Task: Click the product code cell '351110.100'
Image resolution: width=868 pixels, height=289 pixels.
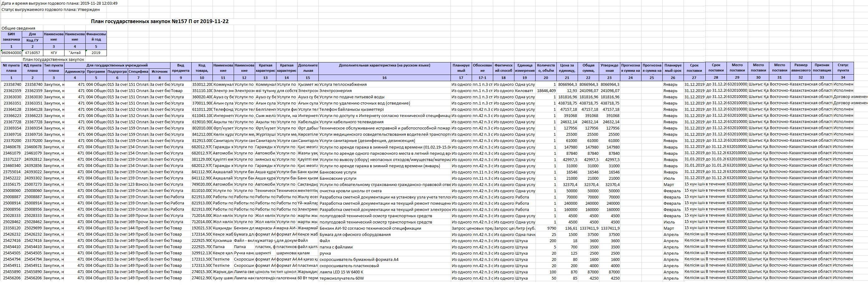Action: tap(202, 91)
